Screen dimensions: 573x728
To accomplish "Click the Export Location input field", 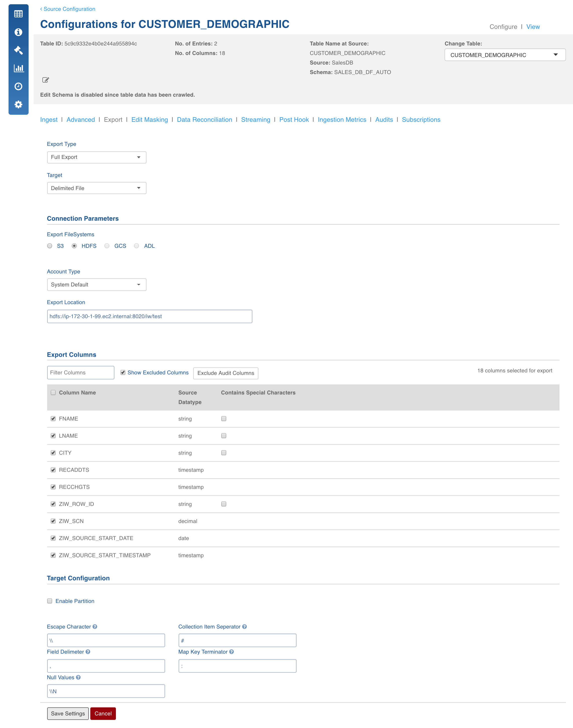I will coord(150,316).
